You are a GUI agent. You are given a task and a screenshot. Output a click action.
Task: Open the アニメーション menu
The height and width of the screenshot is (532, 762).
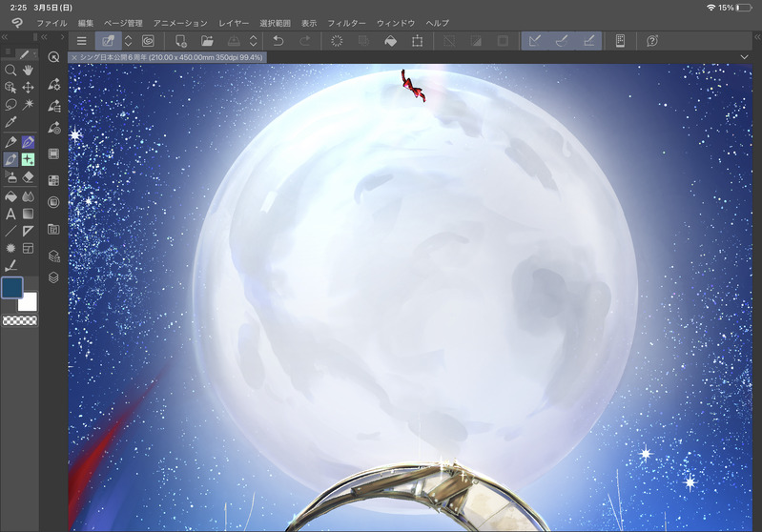point(180,23)
